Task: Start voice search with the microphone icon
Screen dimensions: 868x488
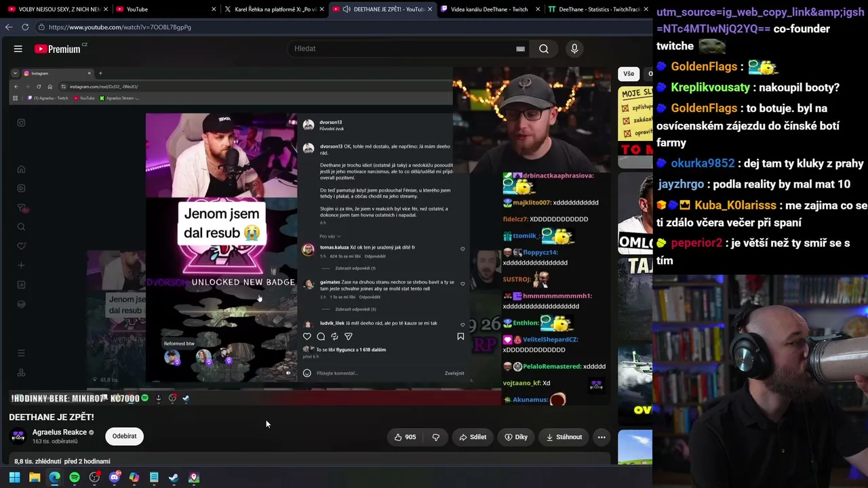Action: (x=574, y=49)
